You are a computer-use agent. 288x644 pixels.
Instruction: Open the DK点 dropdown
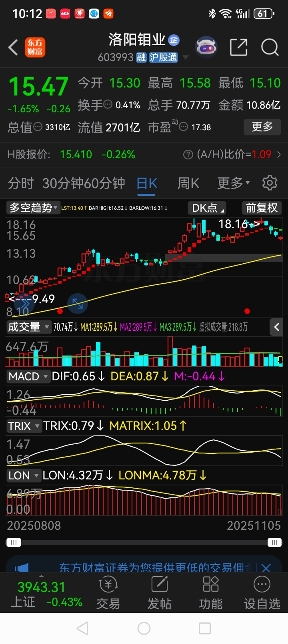coord(207,208)
